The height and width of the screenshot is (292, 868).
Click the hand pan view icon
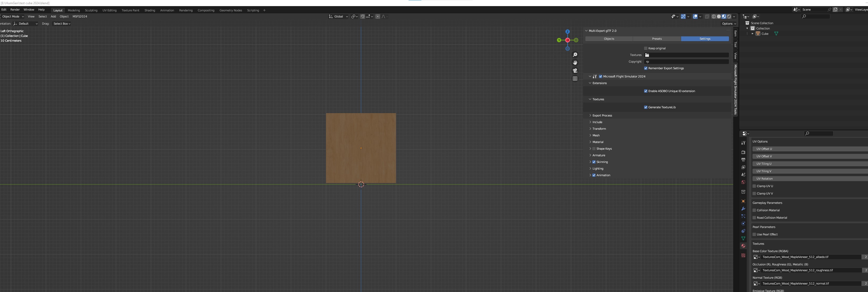575,63
